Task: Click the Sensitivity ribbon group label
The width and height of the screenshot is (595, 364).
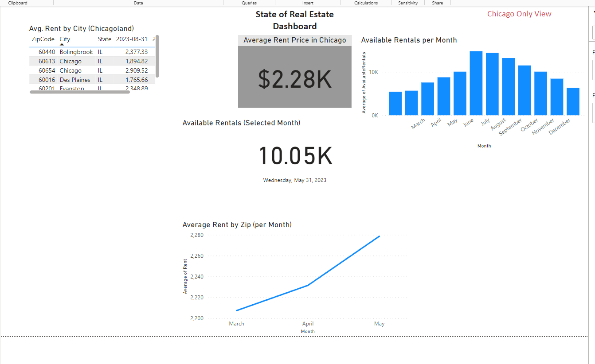Action: [408, 3]
